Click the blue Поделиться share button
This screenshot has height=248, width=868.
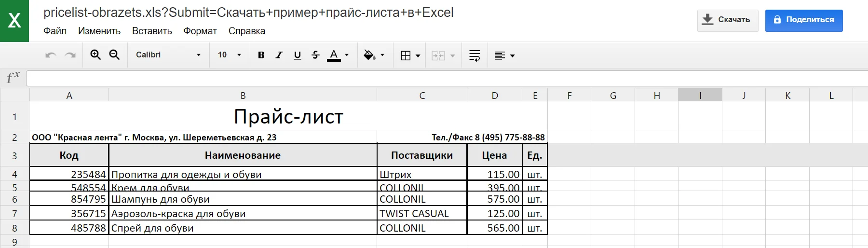pos(804,20)
